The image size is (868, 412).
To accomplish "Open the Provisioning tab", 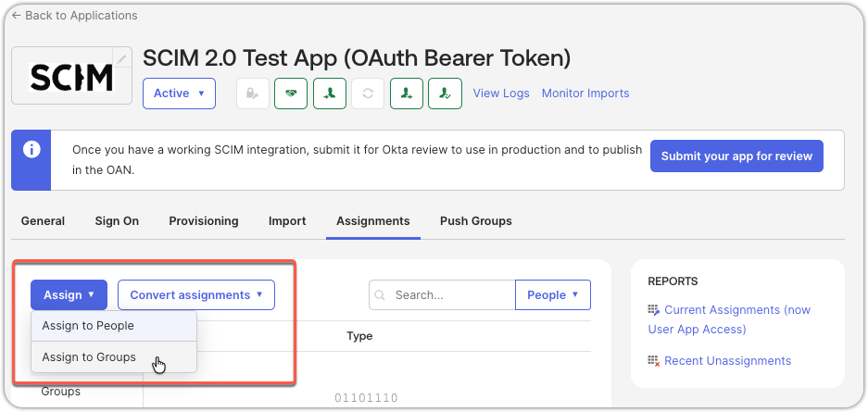I will click(204, 221).
